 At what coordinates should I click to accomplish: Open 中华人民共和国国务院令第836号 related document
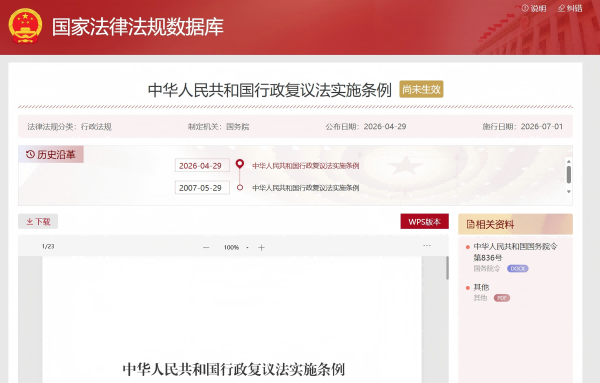[x=515, y=252]
